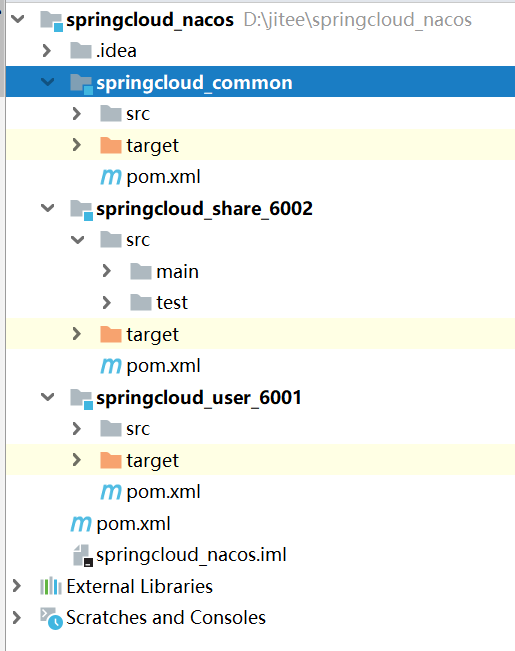Click the springcloud_nacos.iml file icon

[83, 556]
